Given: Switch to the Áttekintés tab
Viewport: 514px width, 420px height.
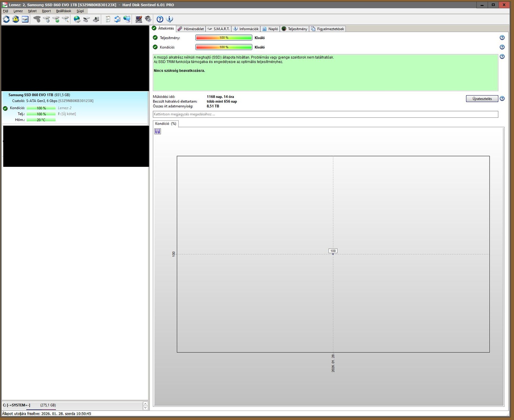Looking at the screenshot, I should click(x=163, y=28).
